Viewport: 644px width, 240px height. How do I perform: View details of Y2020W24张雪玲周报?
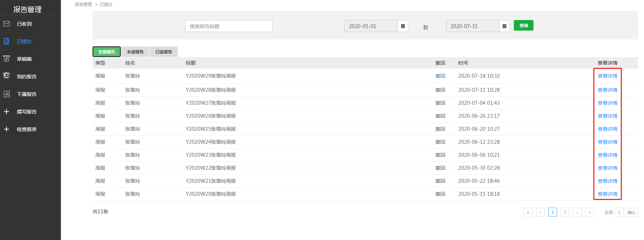click(607, 142)
